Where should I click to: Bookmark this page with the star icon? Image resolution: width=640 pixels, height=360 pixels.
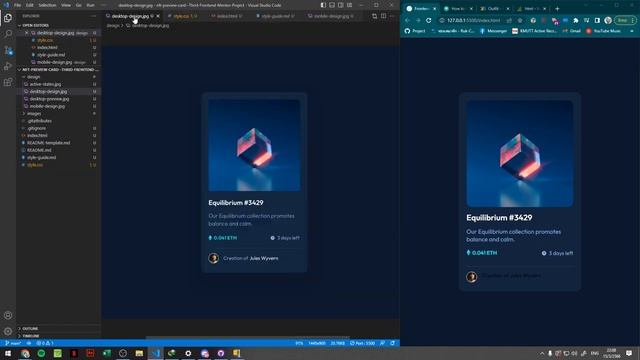pos(520,20)
